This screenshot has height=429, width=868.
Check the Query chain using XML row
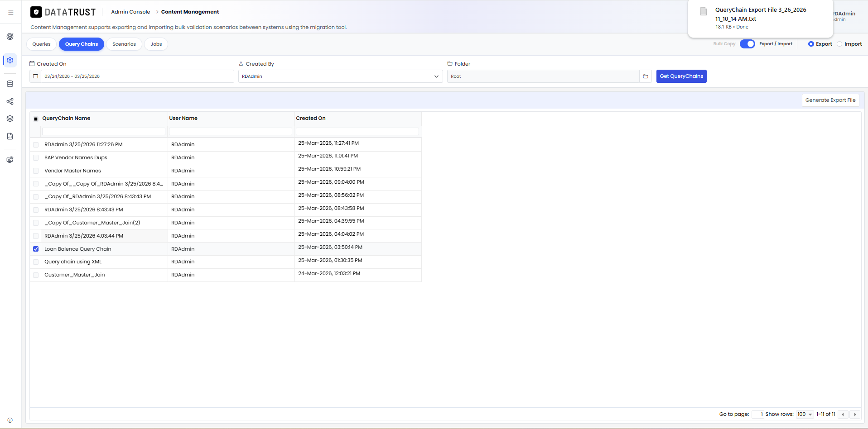(36, 262)
